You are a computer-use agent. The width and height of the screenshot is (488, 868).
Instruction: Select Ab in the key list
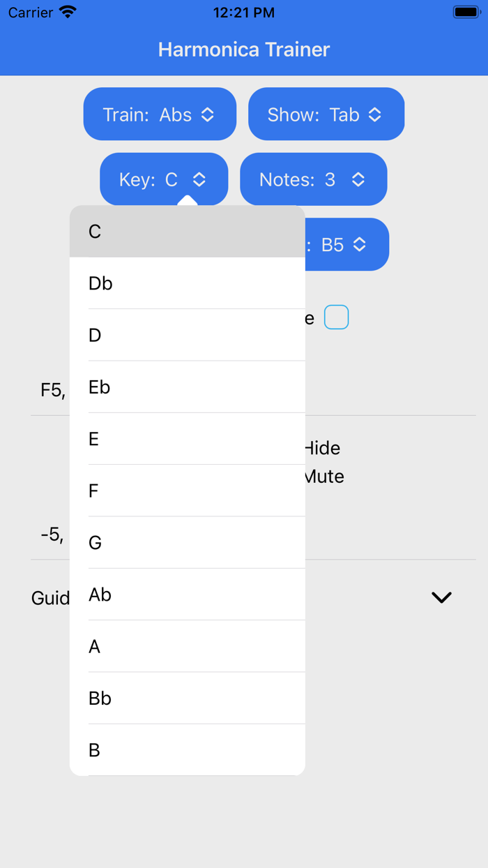(187, 594)
